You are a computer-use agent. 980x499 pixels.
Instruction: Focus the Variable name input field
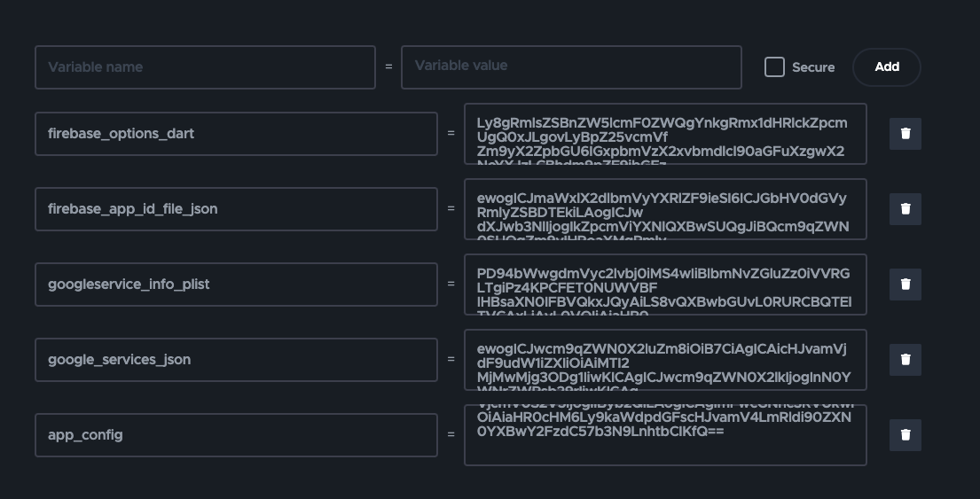pyautogui.click(x=205, y=67)
